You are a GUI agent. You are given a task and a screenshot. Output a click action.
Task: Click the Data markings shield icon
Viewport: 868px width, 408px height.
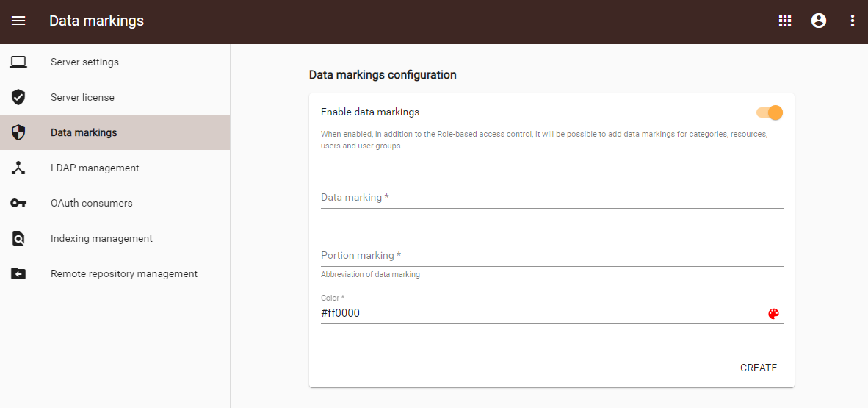[x=18, y=132]
